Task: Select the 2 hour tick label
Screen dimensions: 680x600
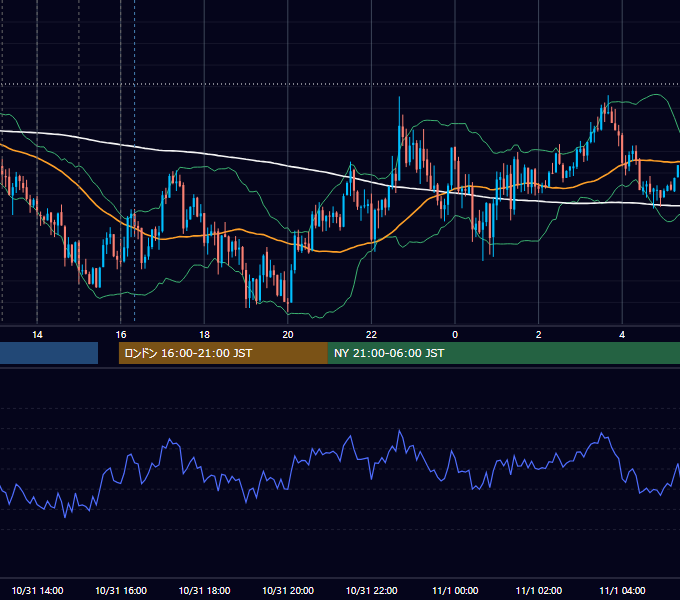Action: point(538,335)
